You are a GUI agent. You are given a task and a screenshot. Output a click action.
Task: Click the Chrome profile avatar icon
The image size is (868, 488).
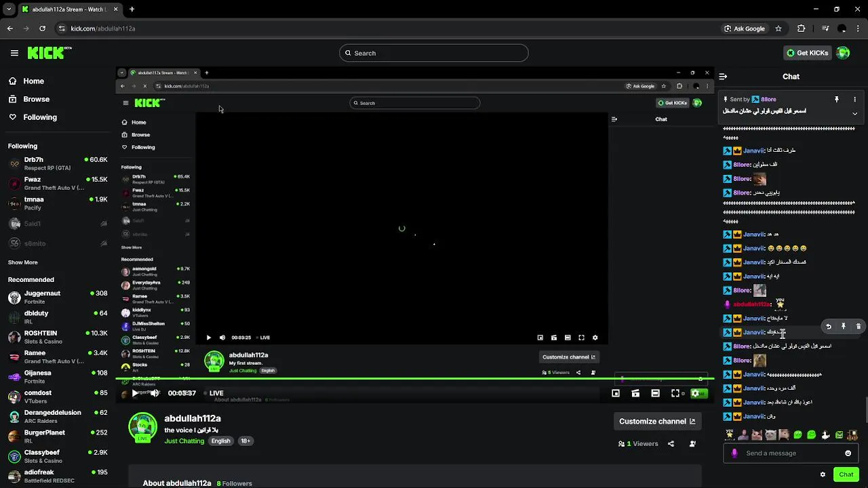coord(842,28)
